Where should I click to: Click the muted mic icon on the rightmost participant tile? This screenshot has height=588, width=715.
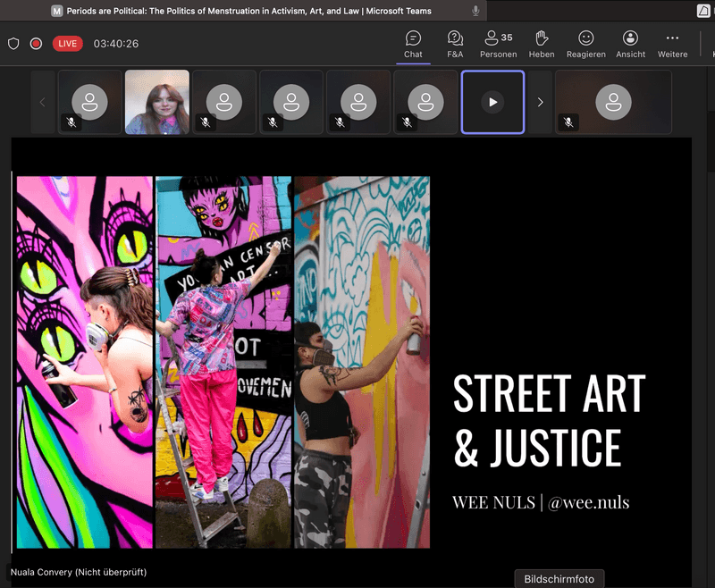click(568, 122)
